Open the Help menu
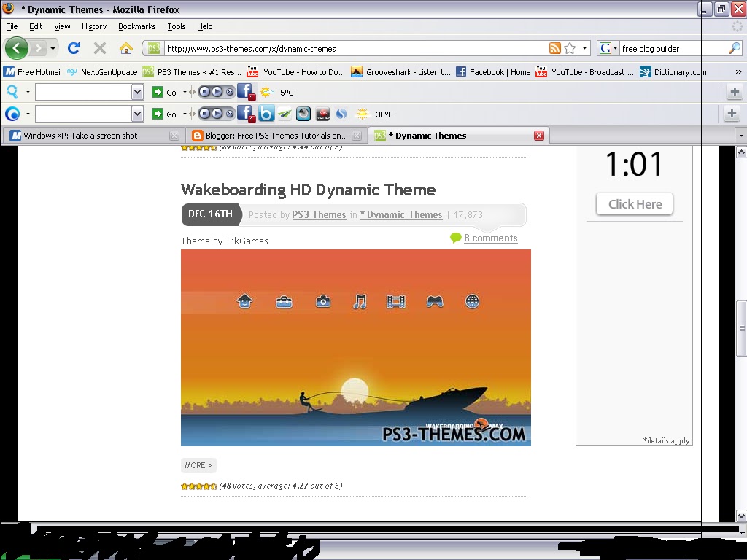This screenshot has width=747, height=560. pos(204,26)
